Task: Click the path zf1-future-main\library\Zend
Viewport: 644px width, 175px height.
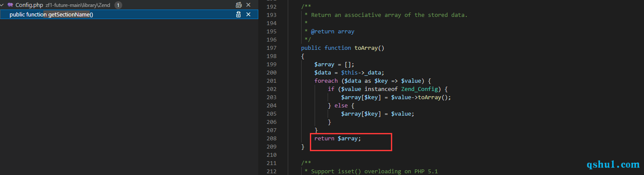Action: 78,5
